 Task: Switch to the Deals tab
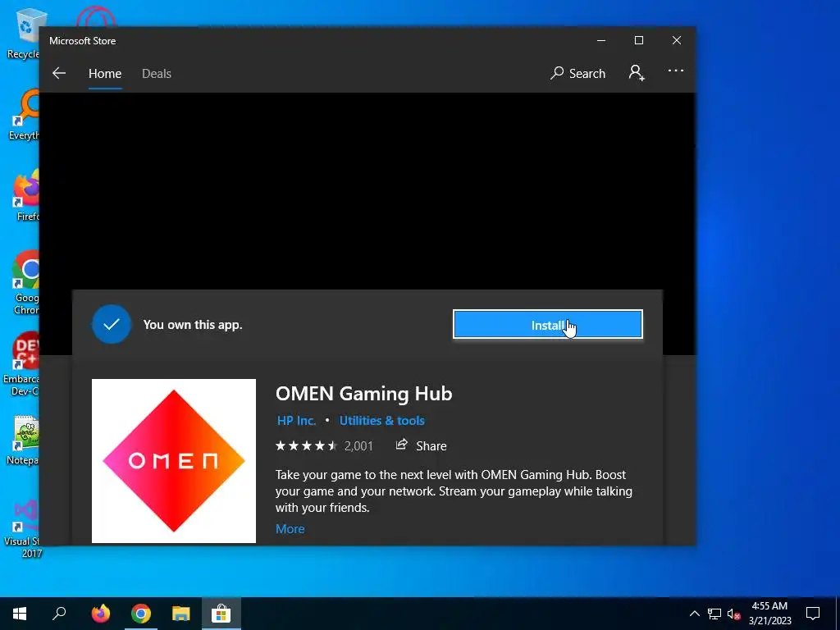pos(157,73)
